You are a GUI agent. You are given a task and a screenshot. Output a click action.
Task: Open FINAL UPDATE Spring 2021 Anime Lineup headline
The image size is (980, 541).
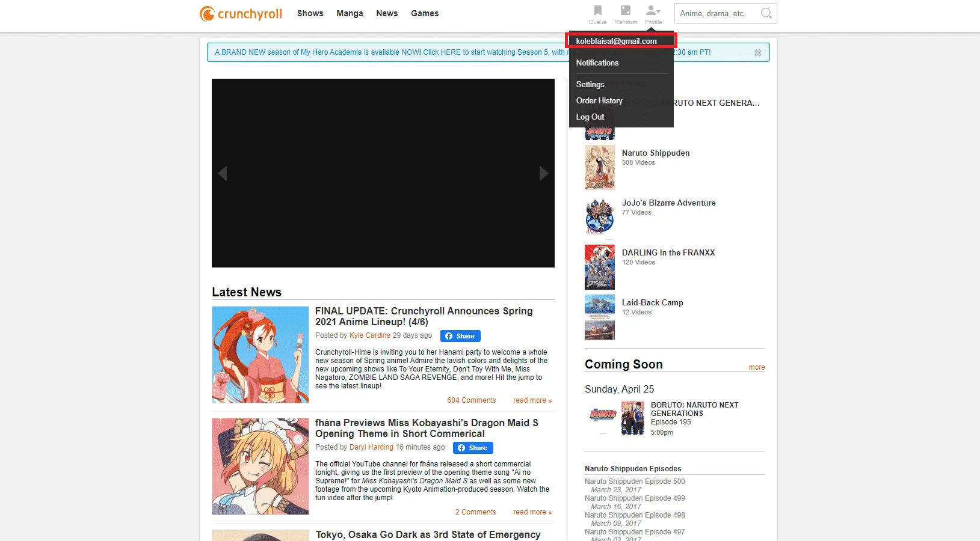coord(424,316)
